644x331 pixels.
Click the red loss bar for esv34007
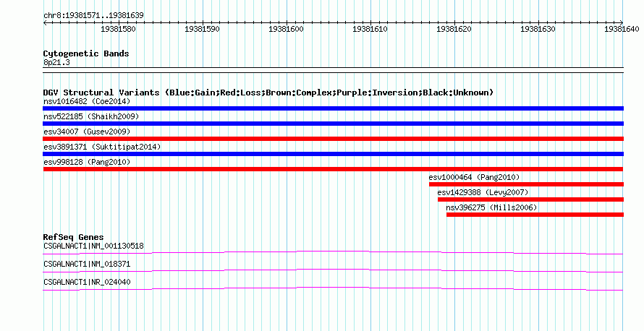pos(333,139)
